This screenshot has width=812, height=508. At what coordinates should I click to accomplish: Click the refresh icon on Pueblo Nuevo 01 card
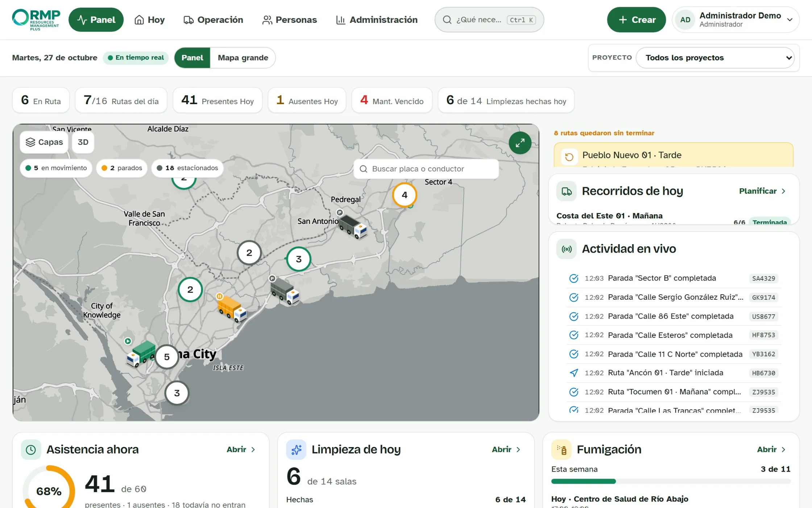coord(569,157)
